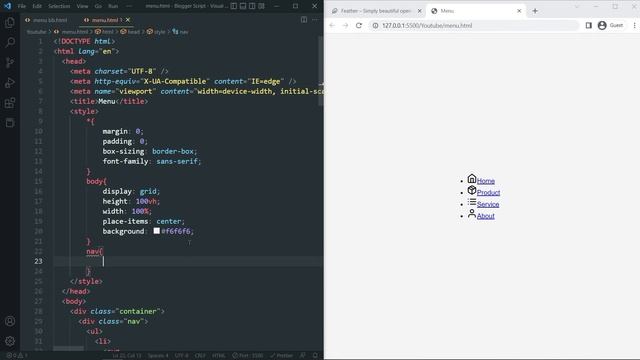This screenshot has height=360, width=640.
Task: Click the Product link on the page
Action: pyautogui.click(x=488, y=193)
